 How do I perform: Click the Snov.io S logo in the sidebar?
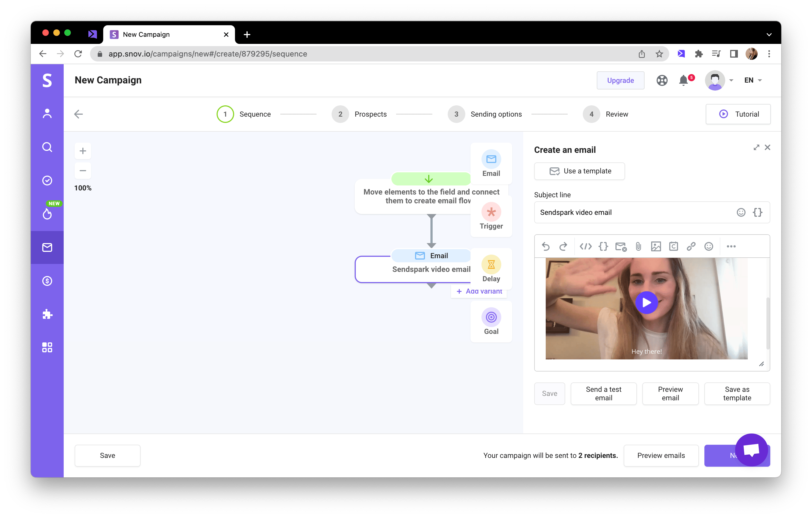click(47, 80)
